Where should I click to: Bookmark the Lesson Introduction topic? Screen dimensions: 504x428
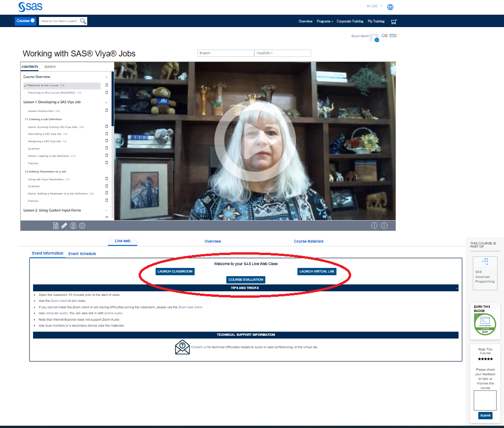click(106, 111)
